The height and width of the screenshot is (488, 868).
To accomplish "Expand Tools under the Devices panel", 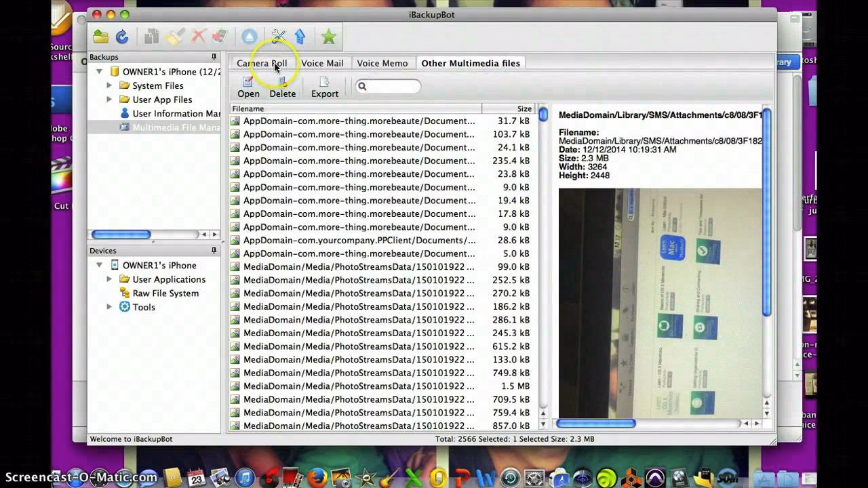I will click(x=110, y=307).
